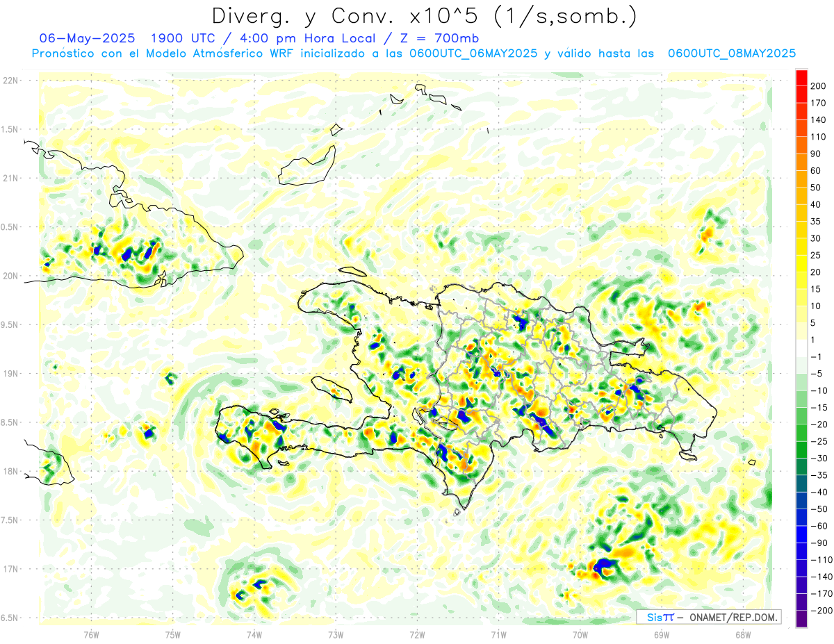Click the '74W' longitude label

click(254, 634)
